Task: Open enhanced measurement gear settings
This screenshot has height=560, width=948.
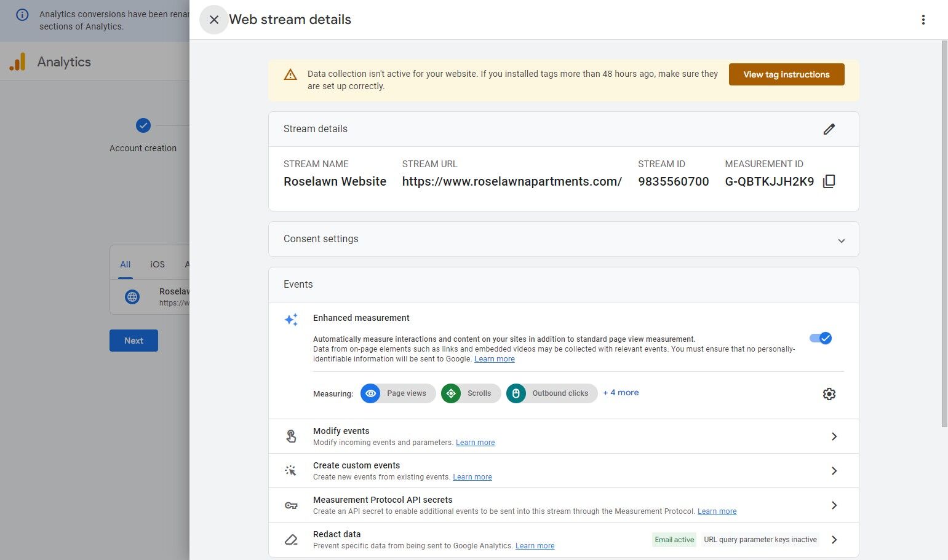Action: pyautogui.click(x=829, y=394)
